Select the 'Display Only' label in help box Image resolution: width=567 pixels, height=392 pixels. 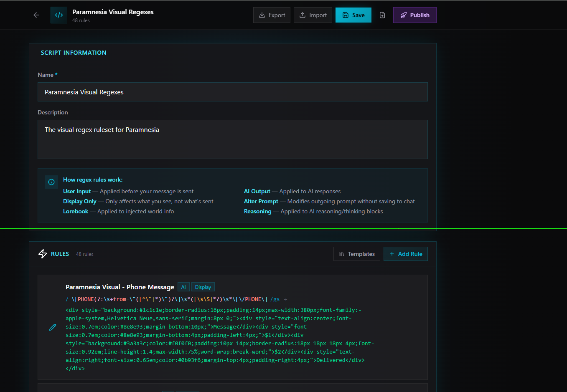[x=80, y=201]
